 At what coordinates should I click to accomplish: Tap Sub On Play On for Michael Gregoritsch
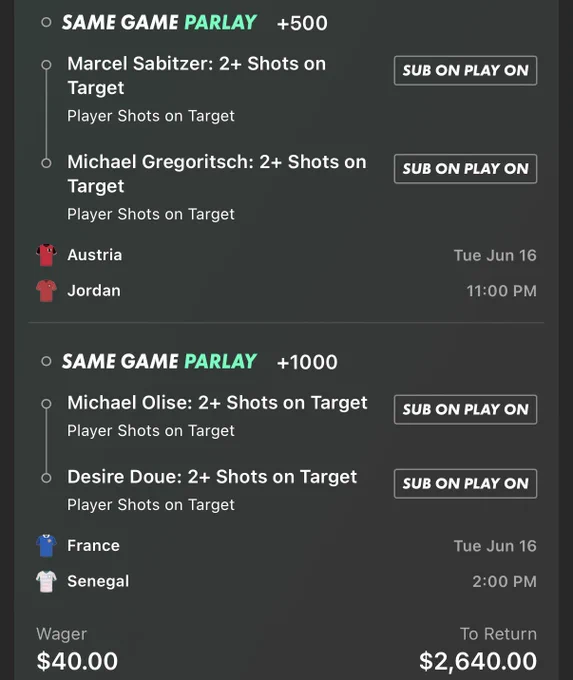[x=465, y=169]
